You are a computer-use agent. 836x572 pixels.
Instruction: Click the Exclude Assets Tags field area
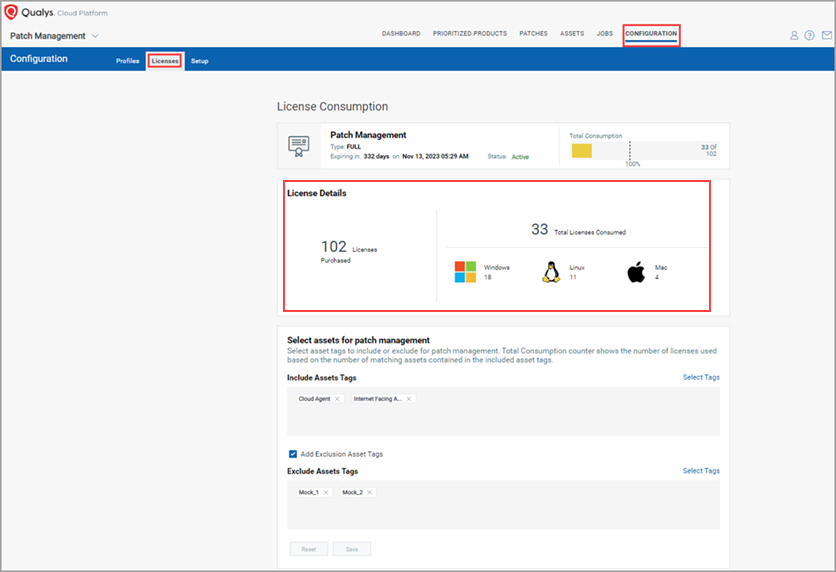pos(503,505)
